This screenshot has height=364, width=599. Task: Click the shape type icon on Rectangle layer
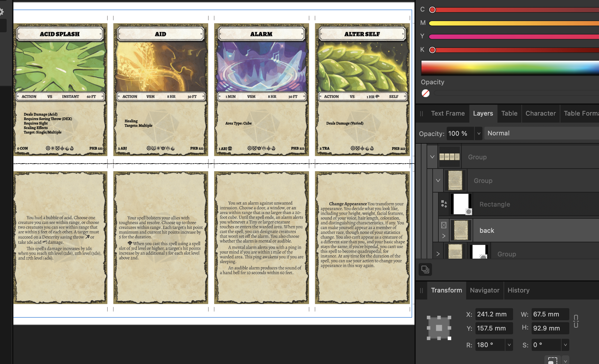tap(444, 204)
